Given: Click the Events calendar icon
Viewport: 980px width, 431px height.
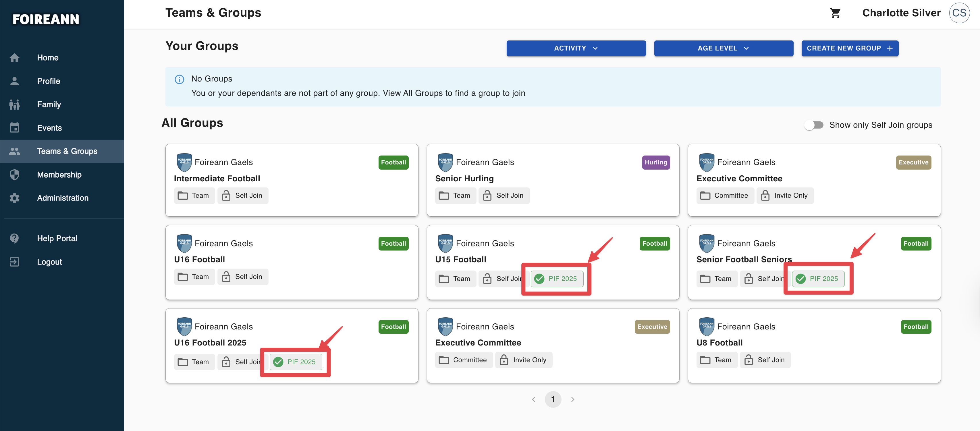Looking at the screenshot, I should 14,128.
